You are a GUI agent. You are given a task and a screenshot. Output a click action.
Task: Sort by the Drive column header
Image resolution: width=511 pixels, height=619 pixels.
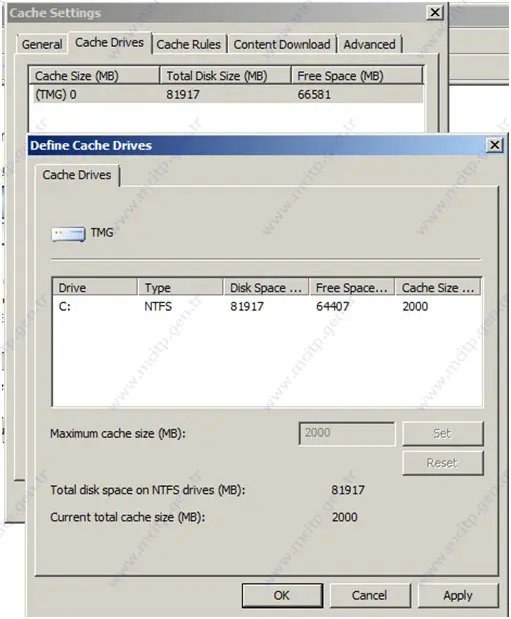(x=95, y=287)
